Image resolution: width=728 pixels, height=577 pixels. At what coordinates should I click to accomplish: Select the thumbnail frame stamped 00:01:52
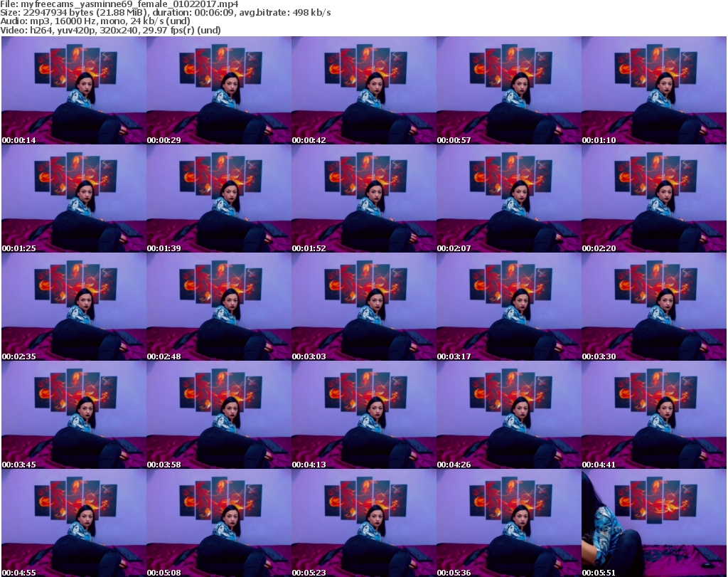pos(363,198)
